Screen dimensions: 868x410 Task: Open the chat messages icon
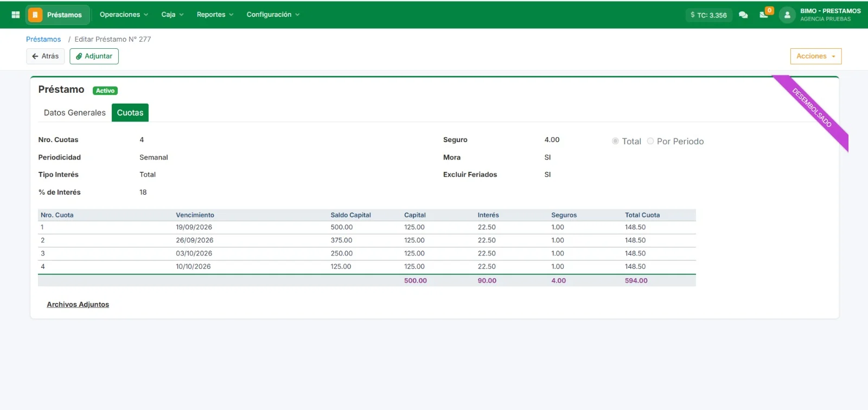[x=743, y=15]
